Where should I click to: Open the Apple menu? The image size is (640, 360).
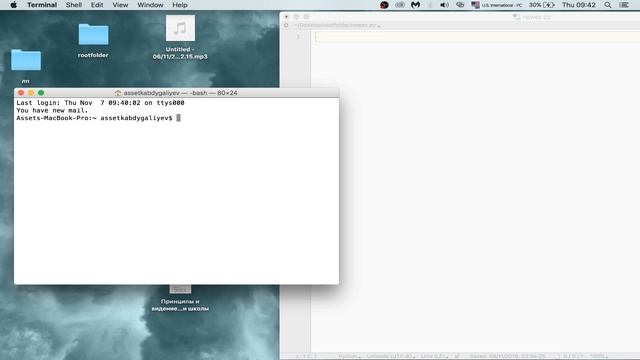coord(13,5)
